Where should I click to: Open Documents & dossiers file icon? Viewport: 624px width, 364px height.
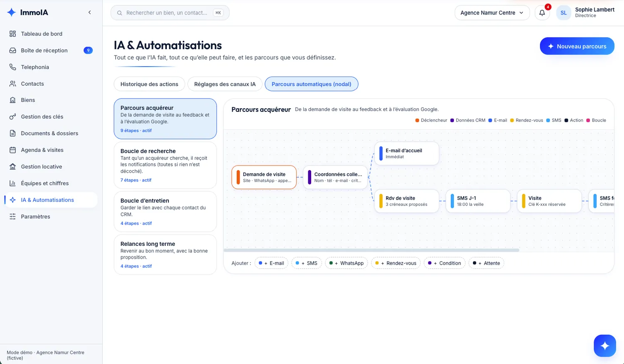(x=12, y=133)
